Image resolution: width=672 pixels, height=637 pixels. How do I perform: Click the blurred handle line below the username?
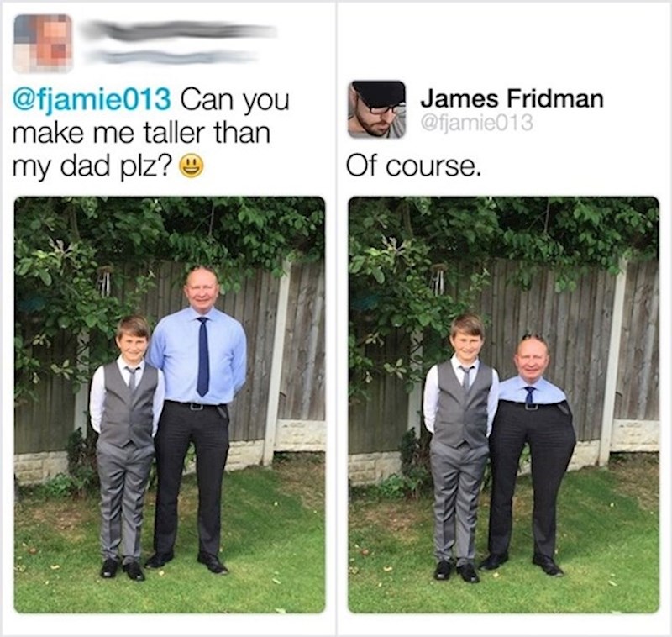pyautogui.click(x=171, y=56)
